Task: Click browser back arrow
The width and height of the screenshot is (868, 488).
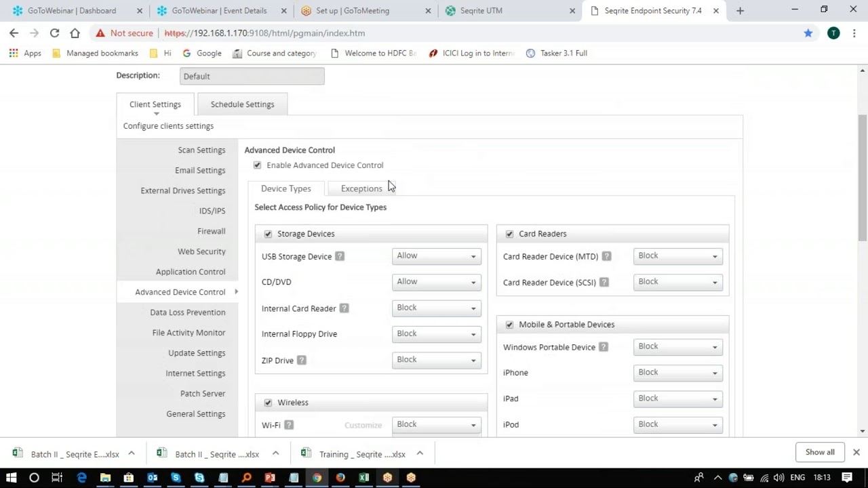Action: [14, 33]
